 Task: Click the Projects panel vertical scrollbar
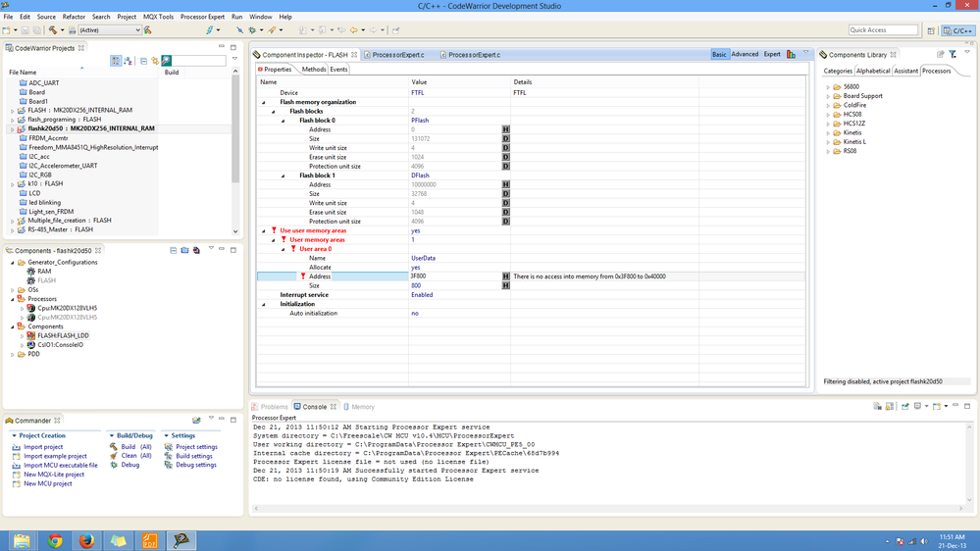235,151
